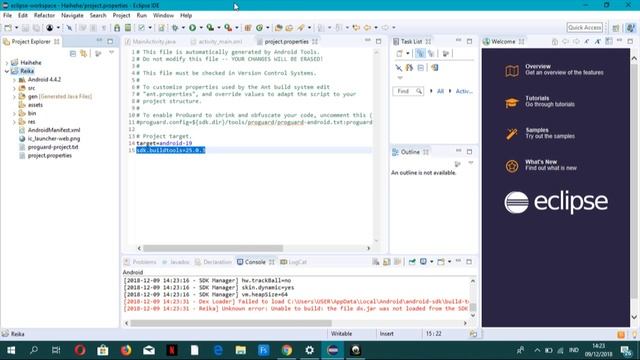Switch to the Problems tab

pos(140,262)
